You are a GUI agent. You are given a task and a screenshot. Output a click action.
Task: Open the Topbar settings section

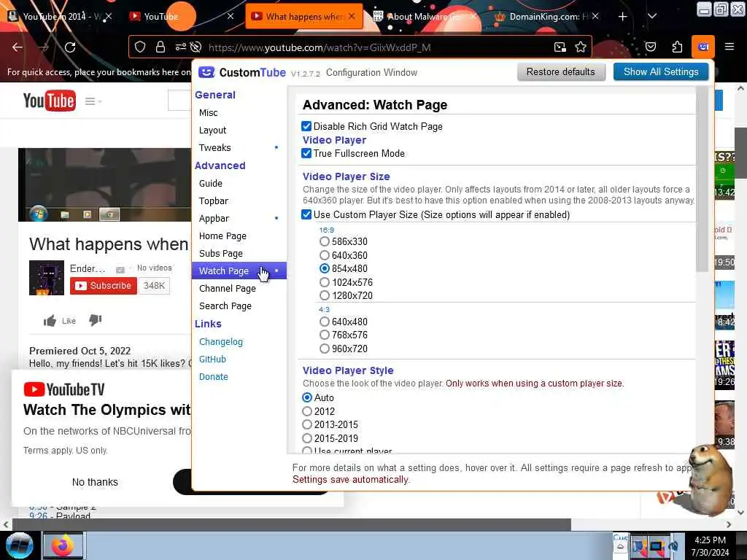point(214,201)
